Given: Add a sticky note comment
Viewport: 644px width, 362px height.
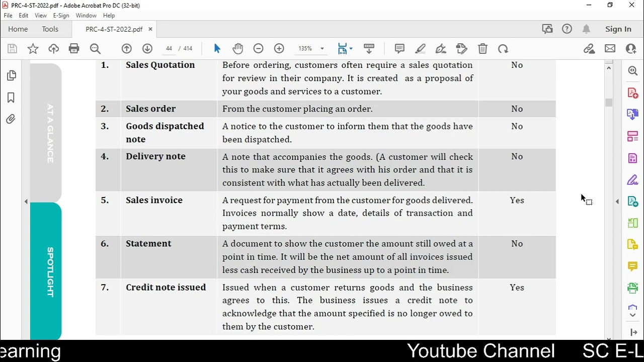Looking at the screenshot, I should coord(399,49).
